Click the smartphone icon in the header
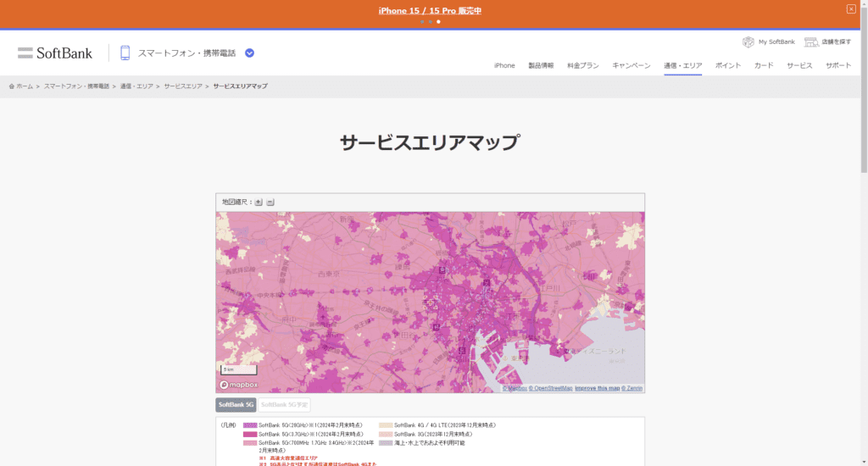The width and height of the screenshot is (868, 466). click(125, 53)
